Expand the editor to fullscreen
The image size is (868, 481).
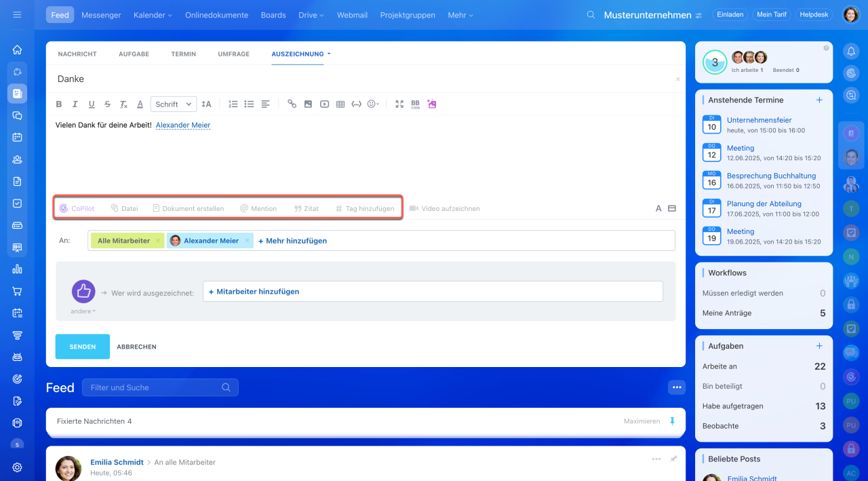pos(399,104)
